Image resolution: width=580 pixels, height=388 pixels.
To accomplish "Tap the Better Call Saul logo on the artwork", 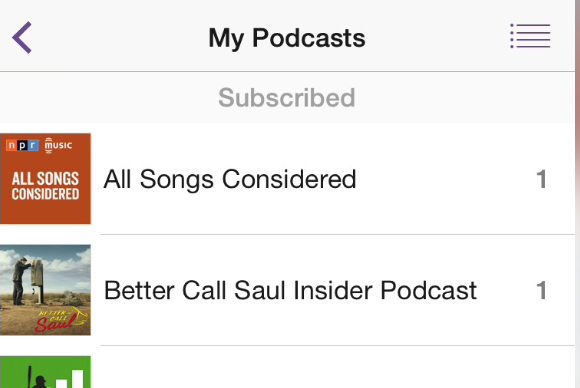I will [61, 319].
